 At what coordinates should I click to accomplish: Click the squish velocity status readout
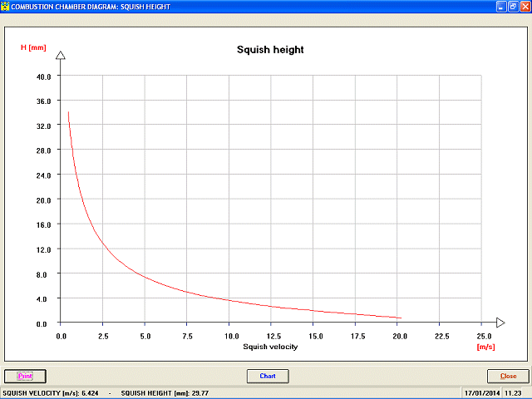click(51, 393)
